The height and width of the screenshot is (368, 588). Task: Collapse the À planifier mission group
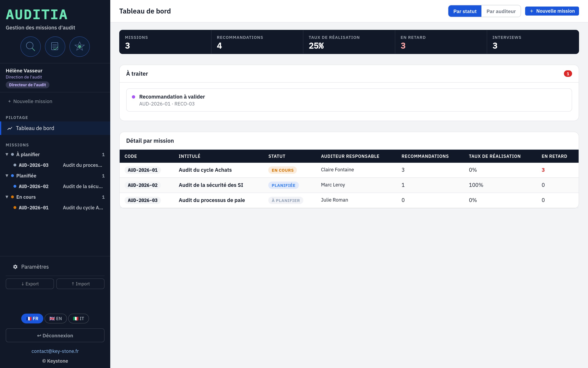tap(7, 155)
